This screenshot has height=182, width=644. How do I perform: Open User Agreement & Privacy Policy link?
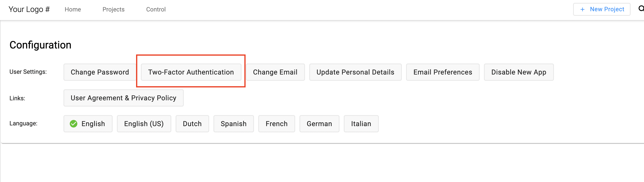coord(123,98)
